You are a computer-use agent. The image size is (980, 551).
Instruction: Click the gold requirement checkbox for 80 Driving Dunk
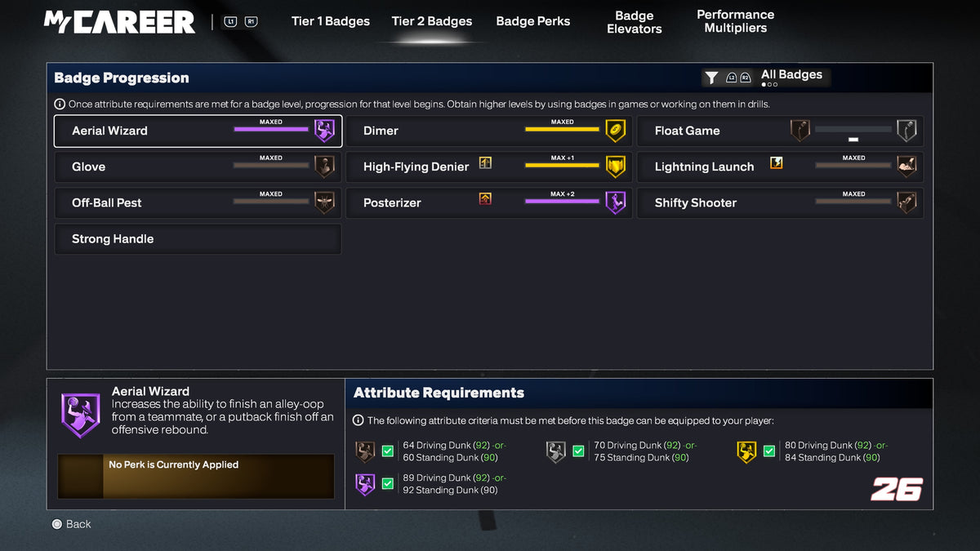[769, 451]
